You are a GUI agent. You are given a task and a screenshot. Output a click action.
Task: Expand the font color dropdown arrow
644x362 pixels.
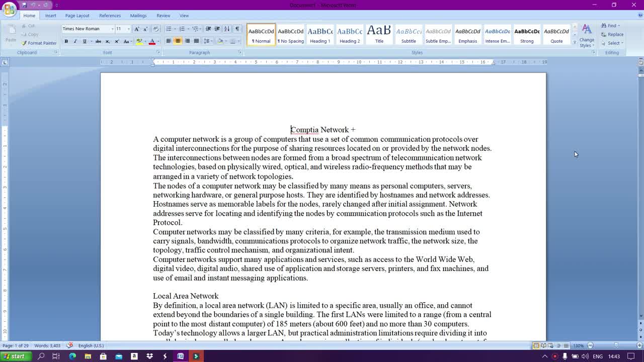pos(158,41)
